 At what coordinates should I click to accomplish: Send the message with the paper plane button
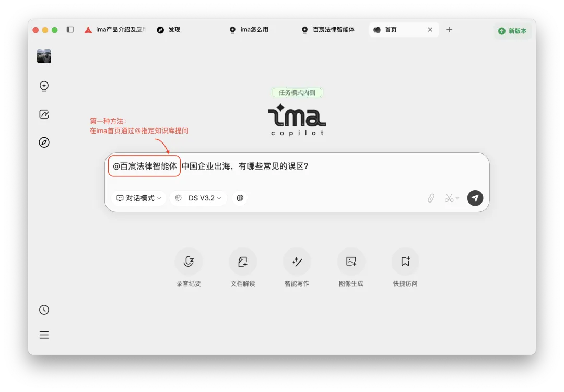(x=475, y=198)
